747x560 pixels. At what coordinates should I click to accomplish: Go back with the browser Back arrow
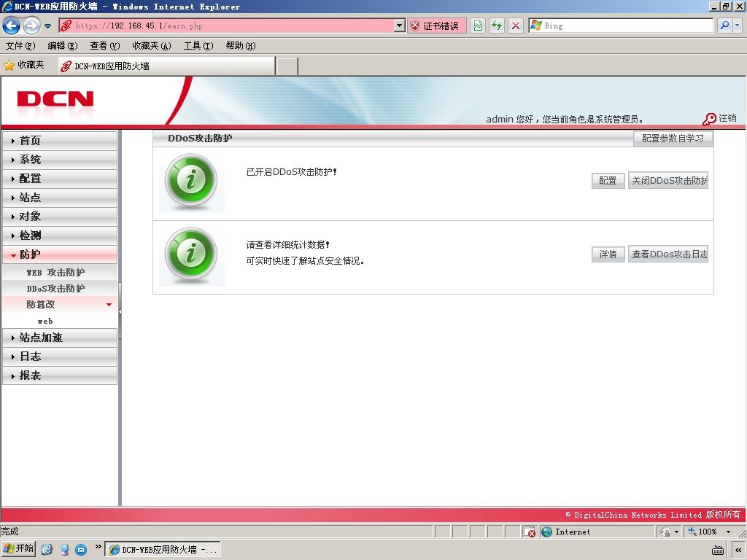click(12, 26)
